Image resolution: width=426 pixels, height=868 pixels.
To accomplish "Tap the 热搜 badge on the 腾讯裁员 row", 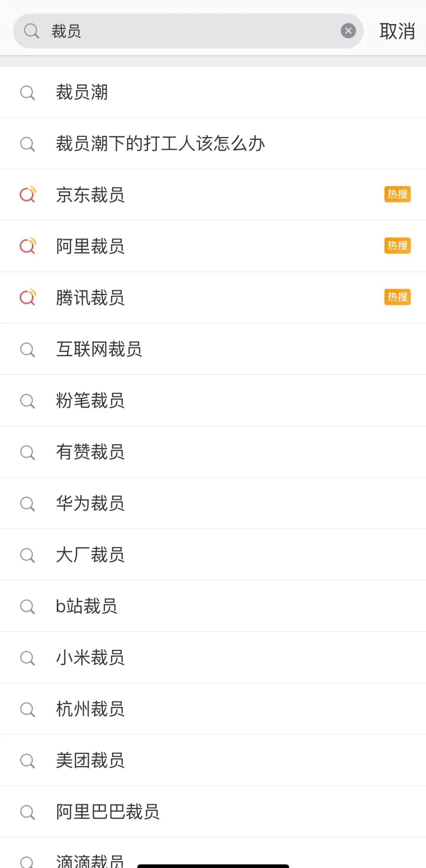I will (397, 297).
